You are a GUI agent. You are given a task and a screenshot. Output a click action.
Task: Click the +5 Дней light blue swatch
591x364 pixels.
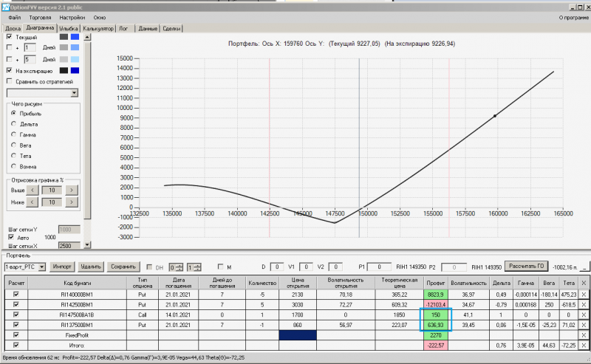(75, 59)
